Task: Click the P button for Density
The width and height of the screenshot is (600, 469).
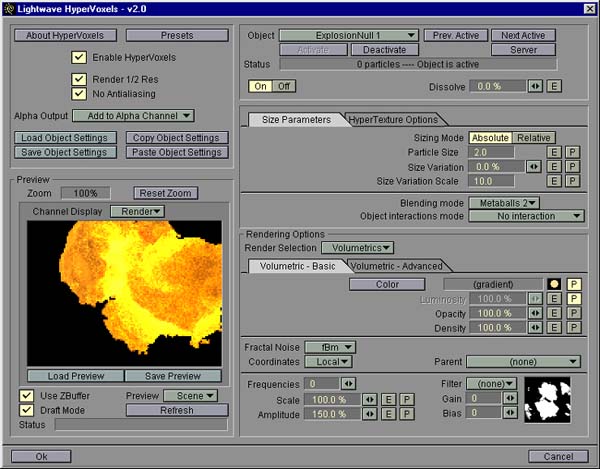Action: click(x=574, y=328)
